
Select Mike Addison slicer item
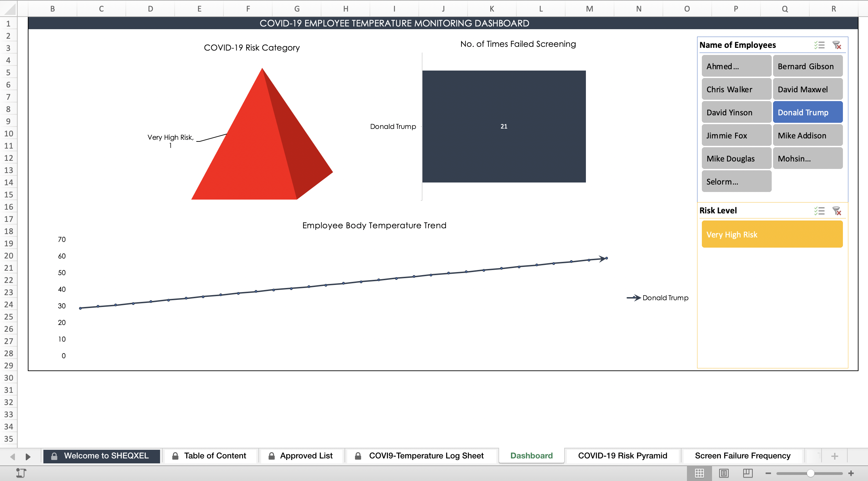click(x=808, y=135)
